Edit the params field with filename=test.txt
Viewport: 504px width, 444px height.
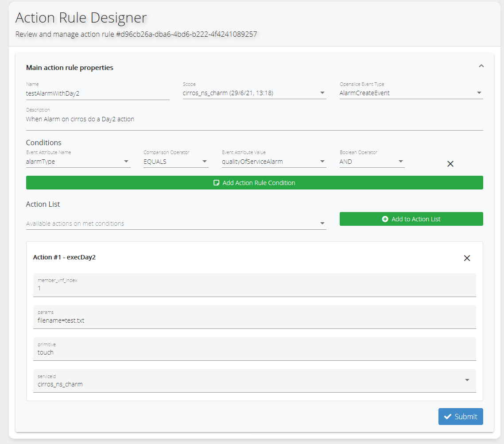coord(254,320)
